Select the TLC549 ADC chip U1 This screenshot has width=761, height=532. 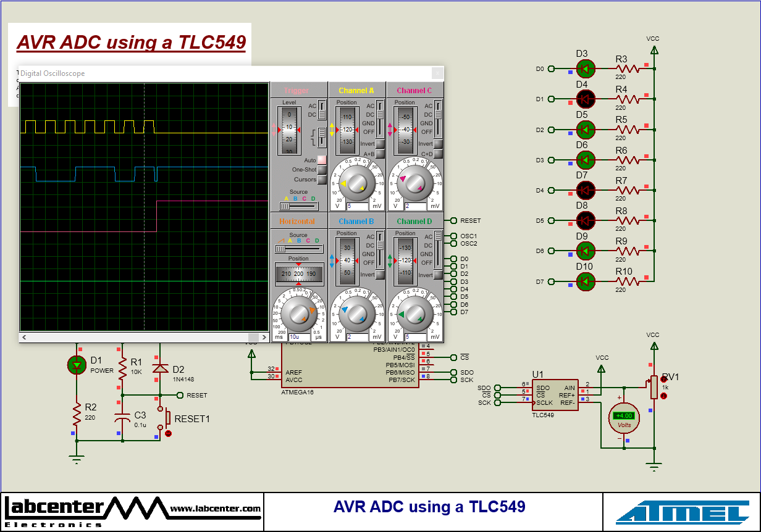(554, 395)
